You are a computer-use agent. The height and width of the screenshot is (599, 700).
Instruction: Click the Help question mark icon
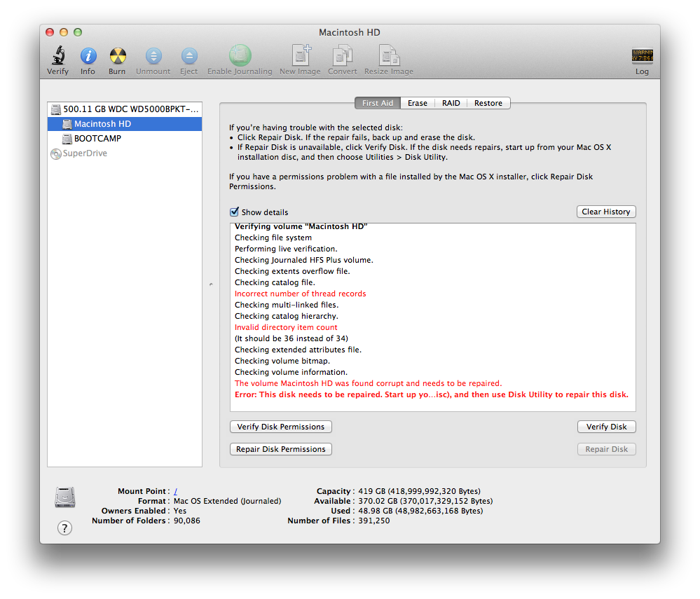[64, 528]
